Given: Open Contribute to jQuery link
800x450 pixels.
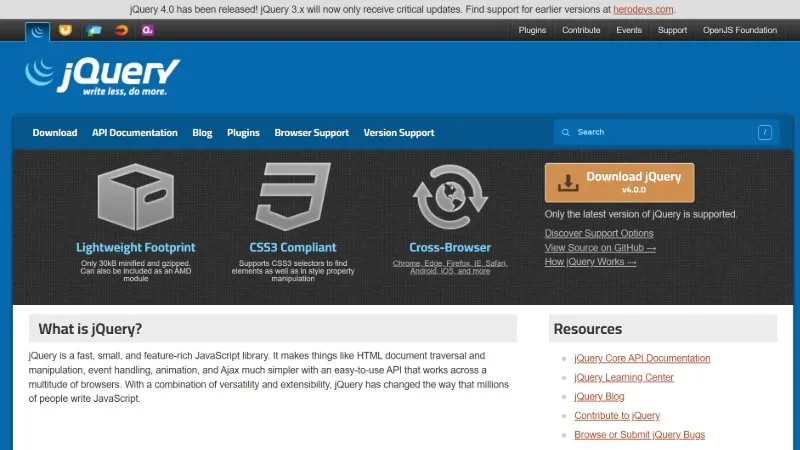Looking at the screenshot, I should 617,416.
